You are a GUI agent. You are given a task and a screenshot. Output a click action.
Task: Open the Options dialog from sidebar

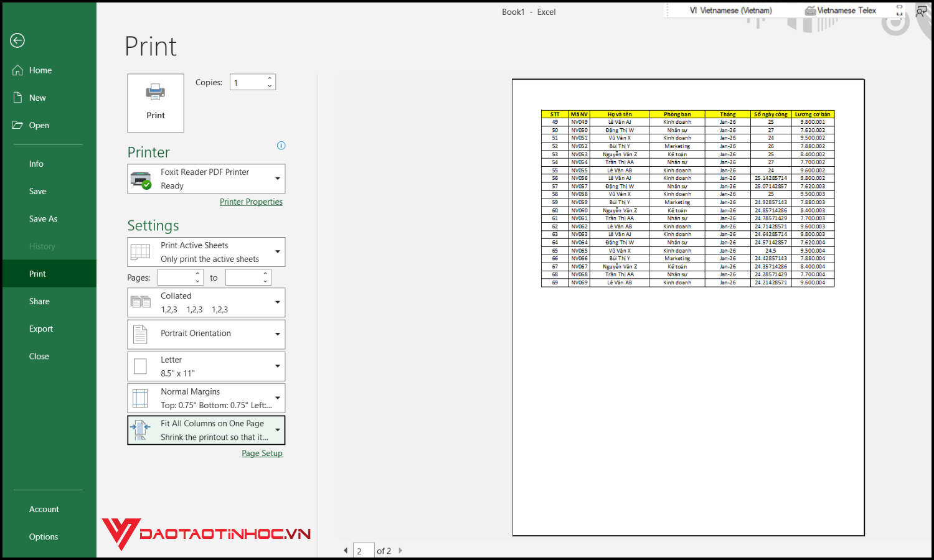click(x=44, y=536)
